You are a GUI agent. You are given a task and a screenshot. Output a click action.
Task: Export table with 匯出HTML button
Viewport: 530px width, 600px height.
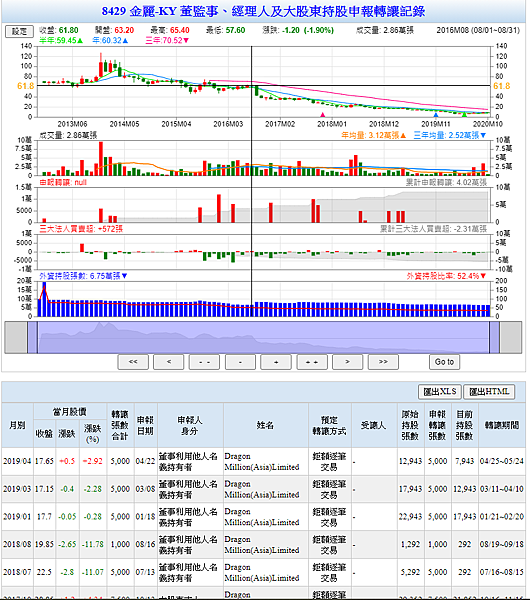(489, 392)
